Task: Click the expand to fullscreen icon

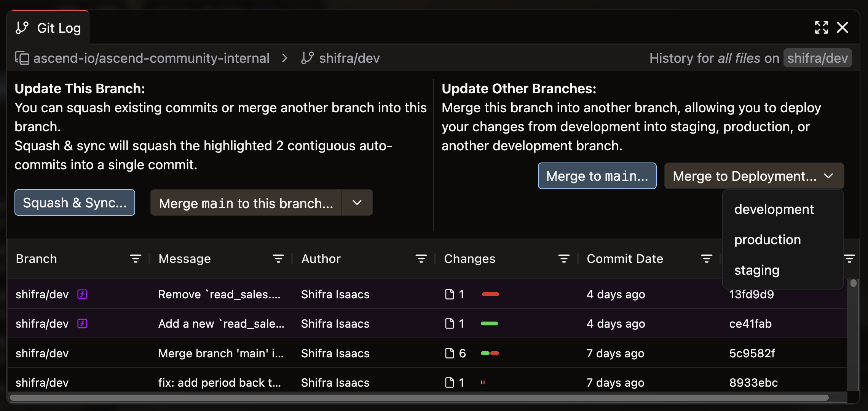Action: 821,27
